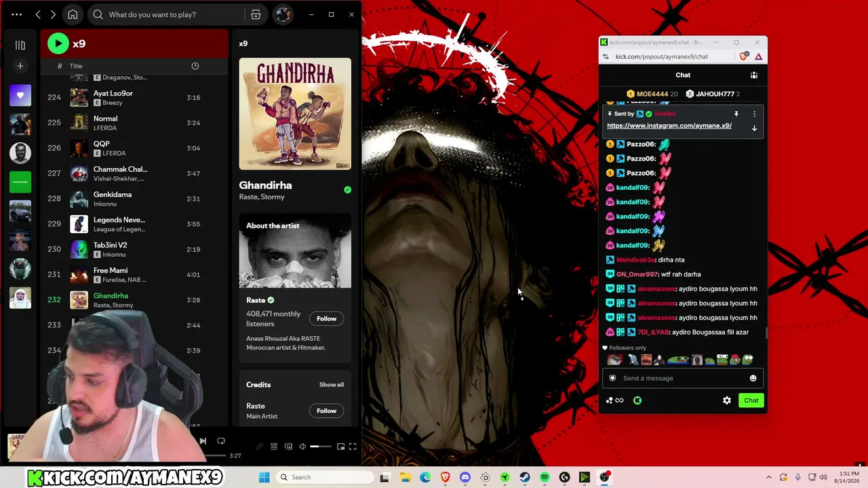
Task: Open the Spotify miniplayer
Action: (340, 447)
